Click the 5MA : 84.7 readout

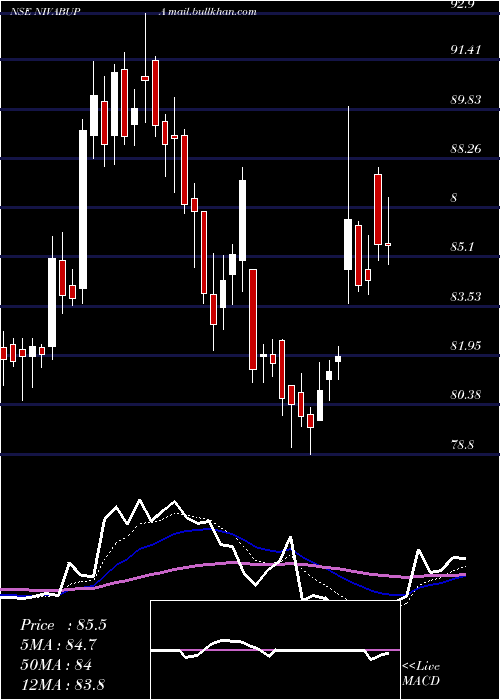(58, 645)
